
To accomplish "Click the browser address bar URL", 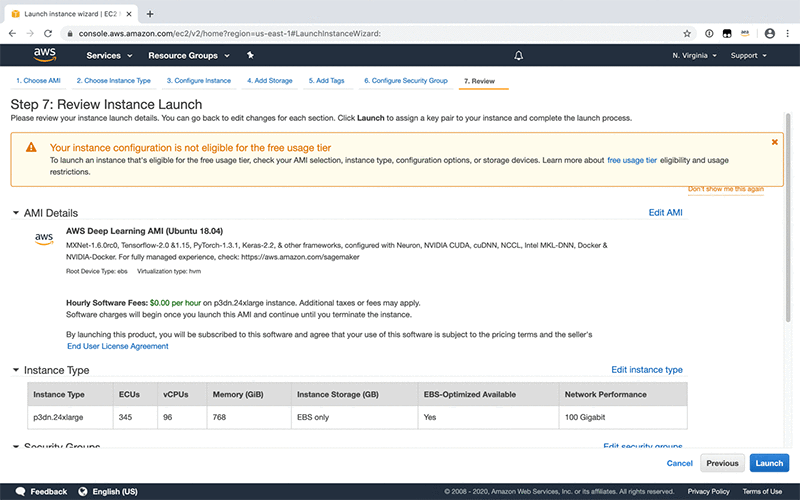I will tap(230, 34).
